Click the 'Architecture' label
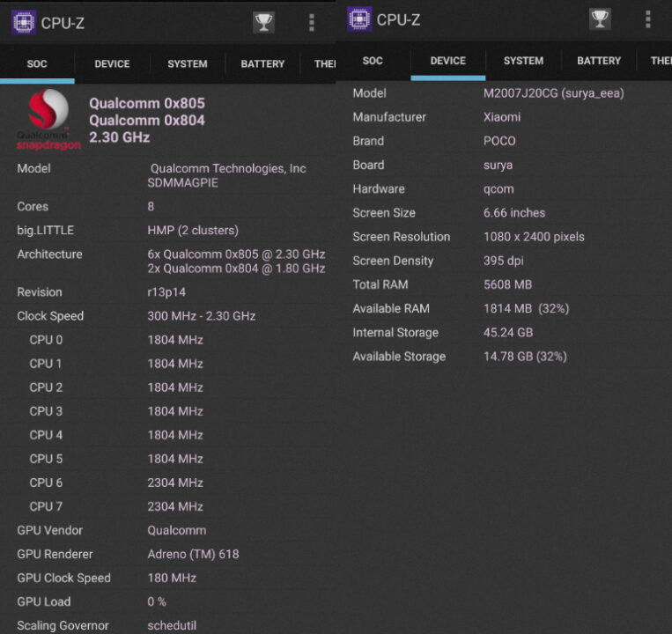The height and width of the screenshot is (634, 672). 49,254
